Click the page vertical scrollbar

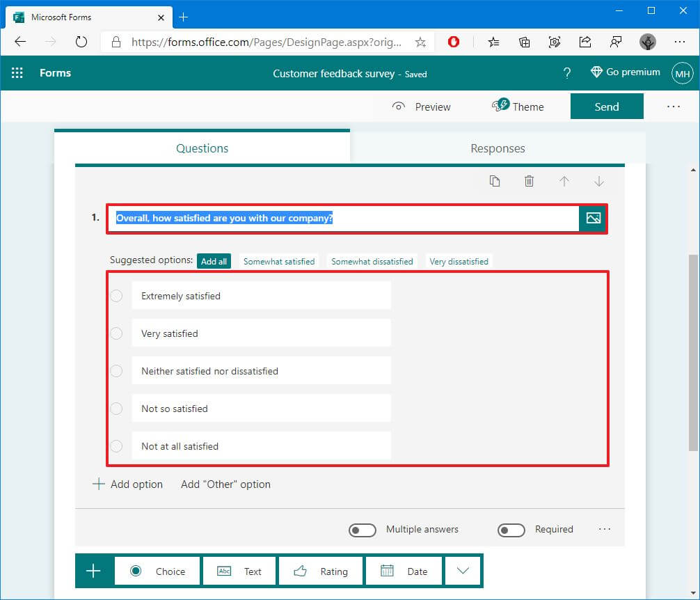click(692, 348)
